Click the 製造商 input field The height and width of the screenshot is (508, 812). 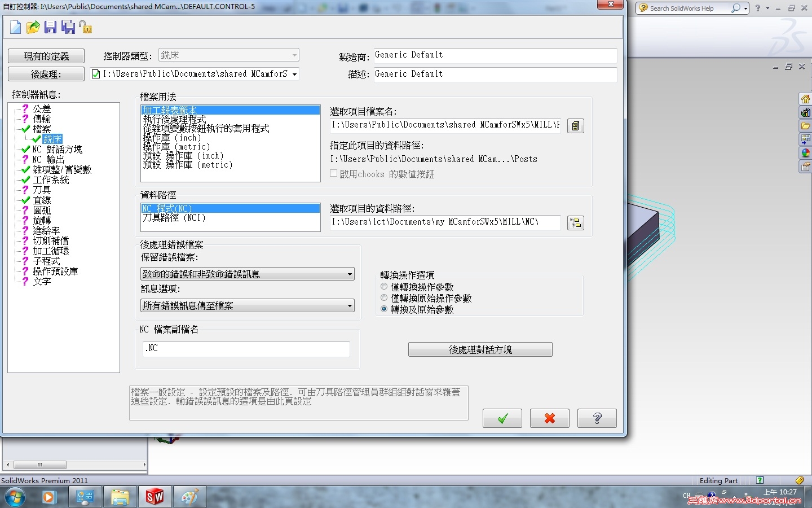[x=495, y=55]
